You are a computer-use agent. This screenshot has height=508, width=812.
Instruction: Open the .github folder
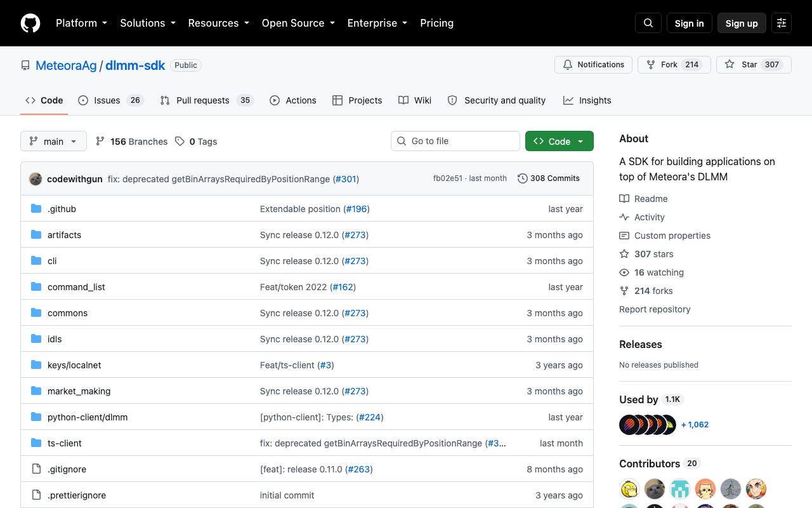(62, 209)
